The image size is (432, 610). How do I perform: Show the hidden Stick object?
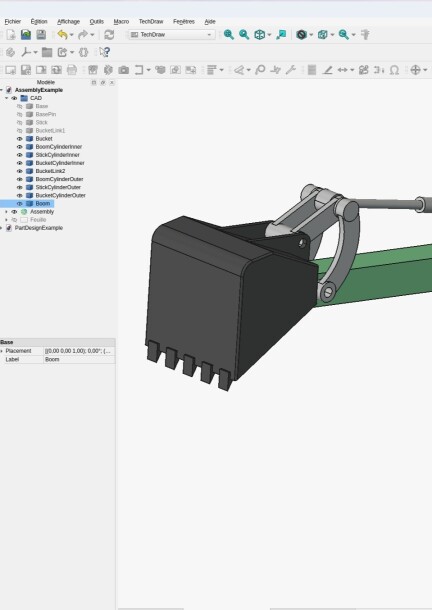pyautogui.click(x=19, y=123)
